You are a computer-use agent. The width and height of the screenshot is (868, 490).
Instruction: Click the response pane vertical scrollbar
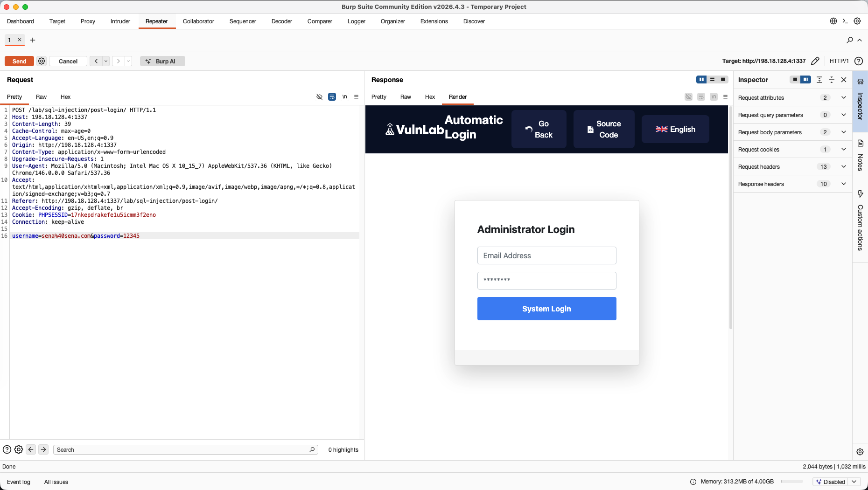click(730, 218)
